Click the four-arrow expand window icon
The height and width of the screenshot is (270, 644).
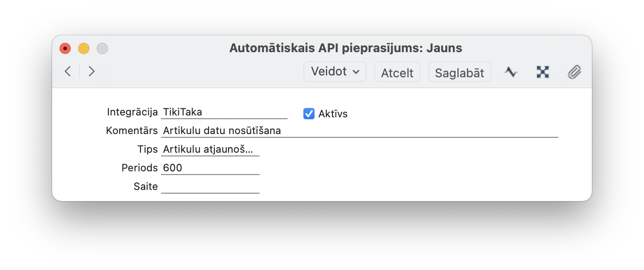point(543,72)
